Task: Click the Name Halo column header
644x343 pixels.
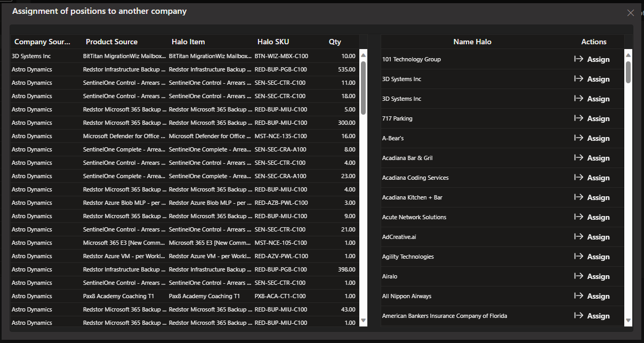Action: point(472,42)
